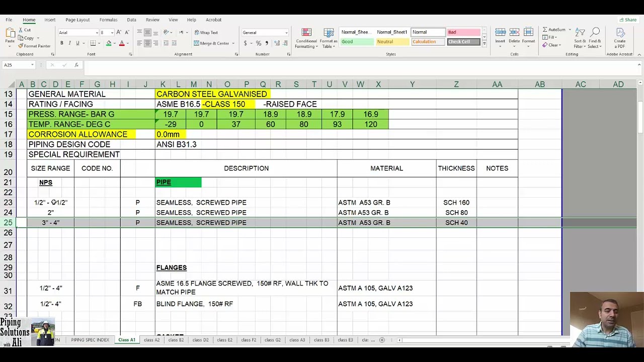Click Create a PDF
This screenshot has height=362, width=644.
pyautogui.click(x=620, y=37)
